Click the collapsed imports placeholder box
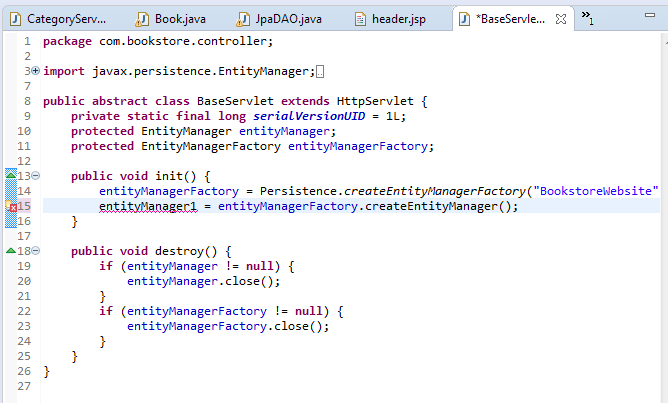The width and height of the screenshot is (668, 403). pos(320,72)
